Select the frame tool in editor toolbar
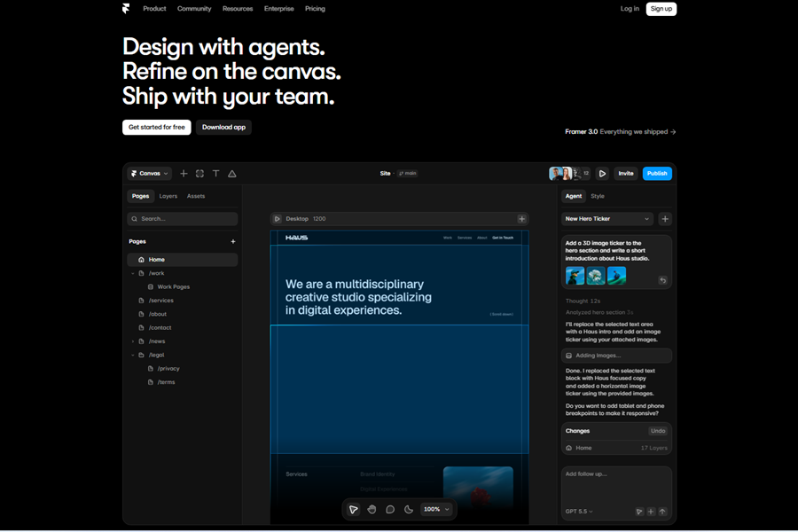The width and height of the screenshot is (798, 532). (200, 174)
